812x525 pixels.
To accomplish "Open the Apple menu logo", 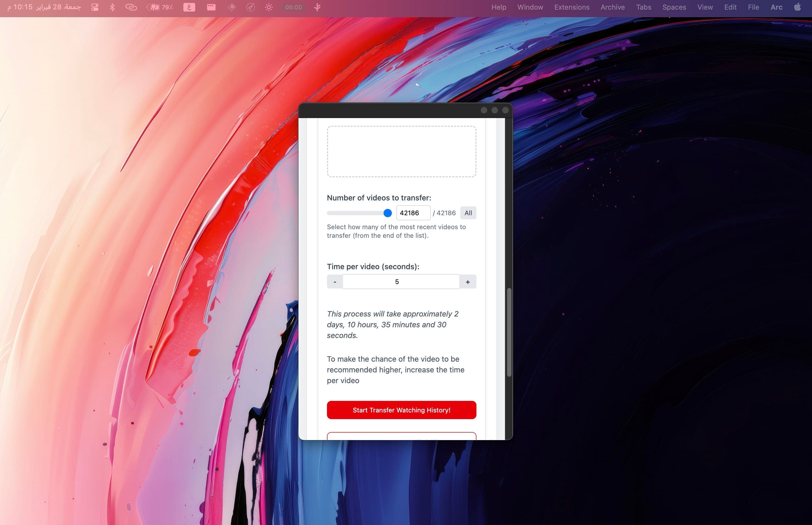I will [797, 7].
